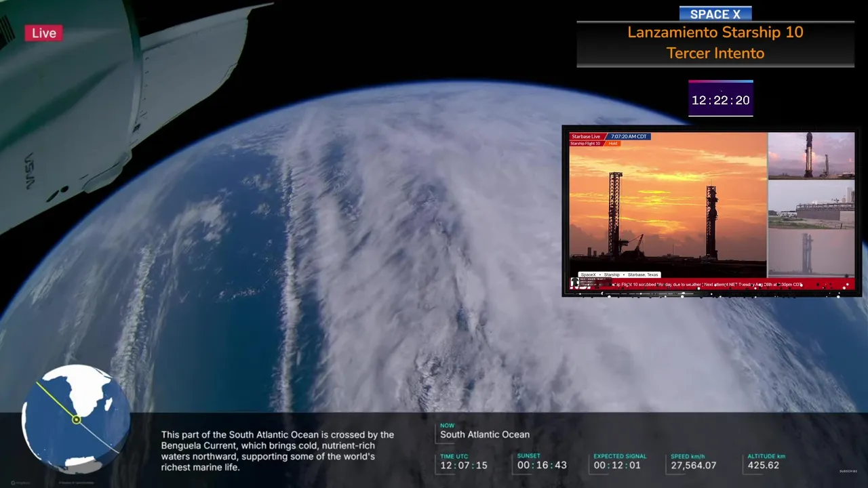Viewport: 868px width, 488px height.
Task: Click 'Lanzamiento Starship 10' heading text
Action: (x=715, y=32)
